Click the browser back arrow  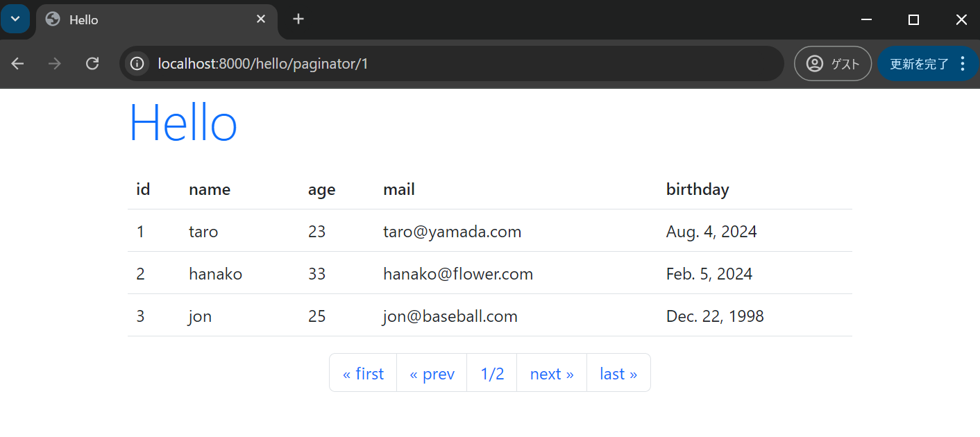(18, 64)
